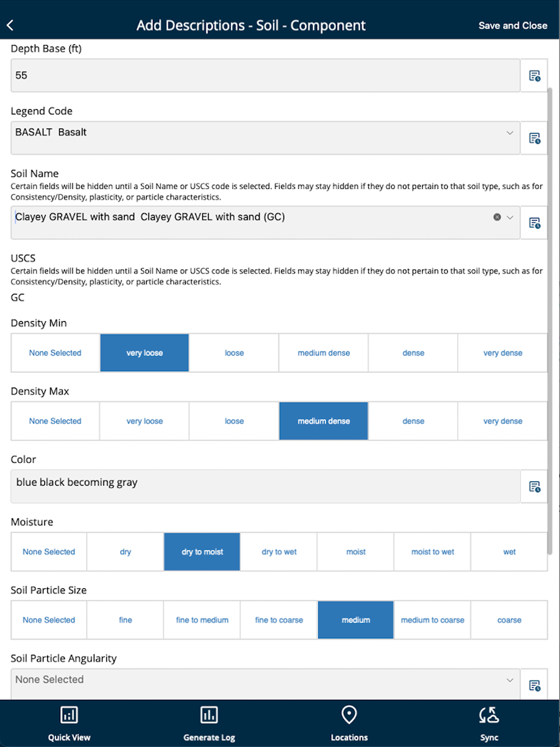Open Quick View from the bottom bar
560x747 pixels.
tap(69, 723)
